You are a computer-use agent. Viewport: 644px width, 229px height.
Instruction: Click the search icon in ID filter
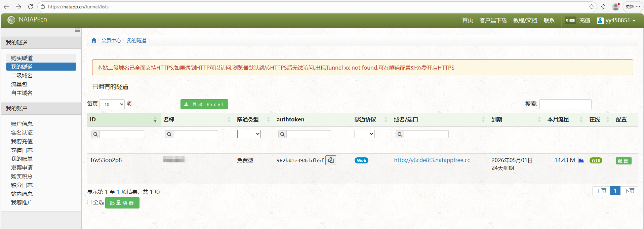coord(96,134)
